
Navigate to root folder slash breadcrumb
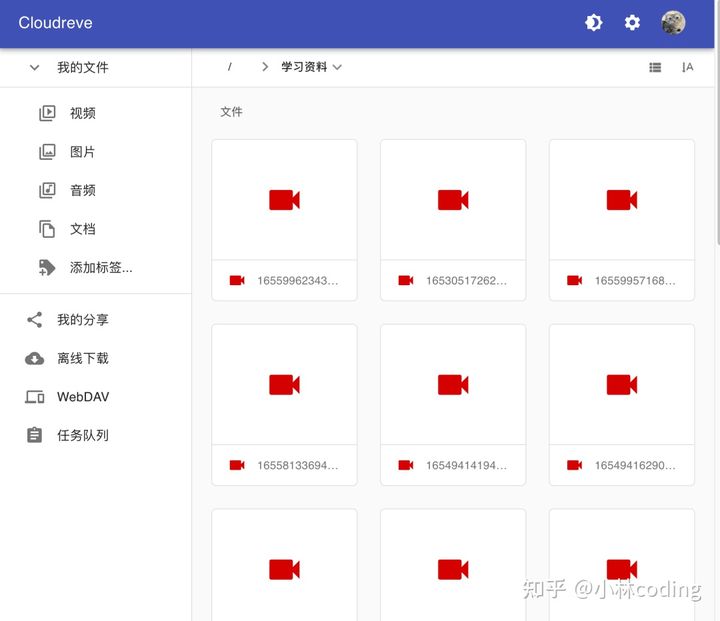pos(229,67)
